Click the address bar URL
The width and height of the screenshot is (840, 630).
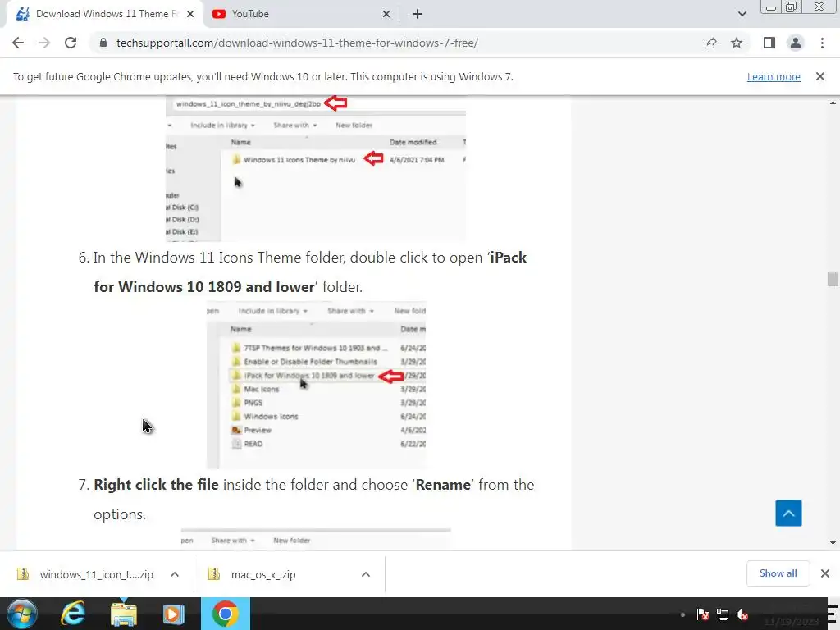297,43
